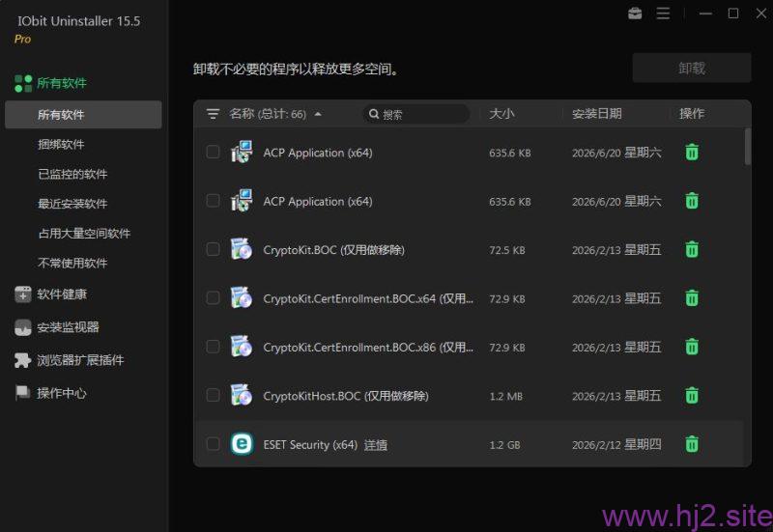
Task: Tick the second ACP Application checkbox
Action: [x=213, y=201]
